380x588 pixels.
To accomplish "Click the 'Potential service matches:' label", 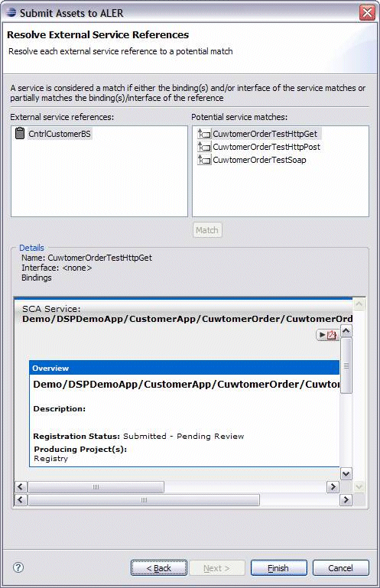I will tap(239, 117).
